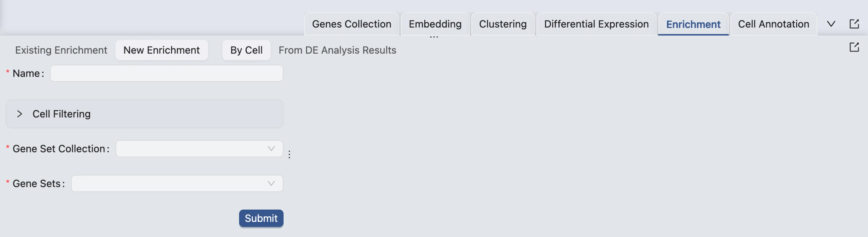
Task: Choose the By Cell mode
Action: point(246,50)
